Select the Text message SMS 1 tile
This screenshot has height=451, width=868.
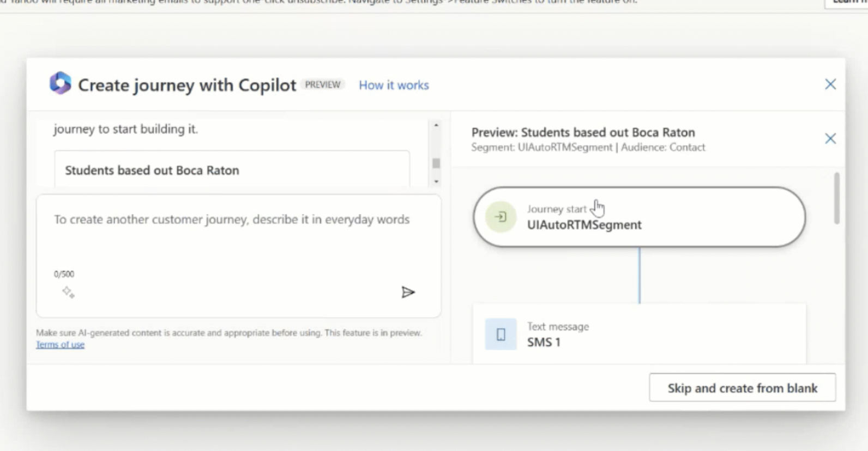[x=639, y=334]
